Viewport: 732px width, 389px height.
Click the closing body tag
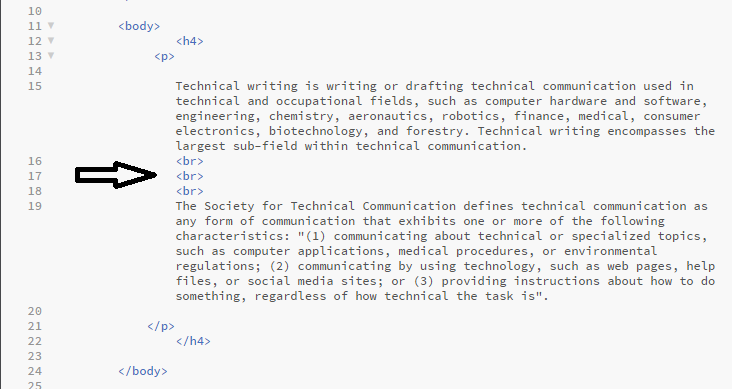[x=143, y=371]
